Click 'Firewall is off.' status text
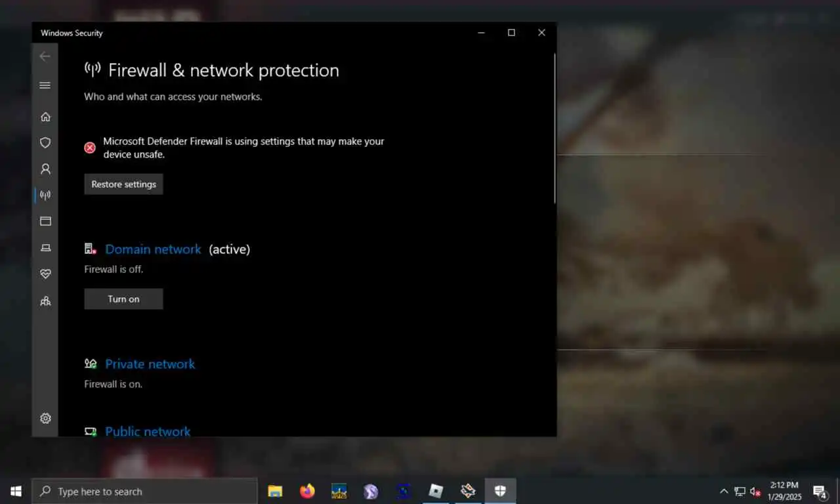 click(114, 269)
